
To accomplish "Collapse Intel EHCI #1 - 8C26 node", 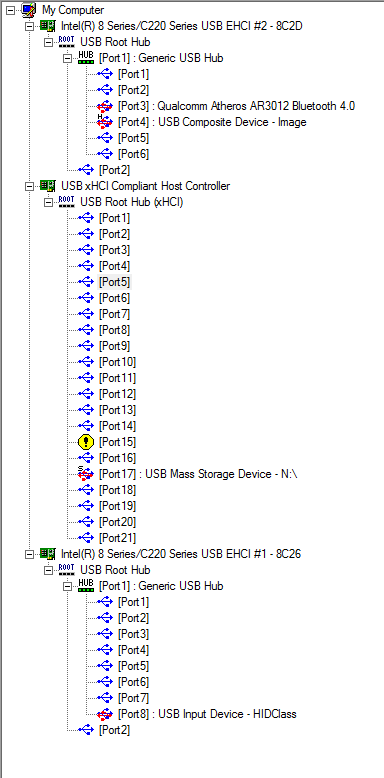I will [x=30, y=553].
